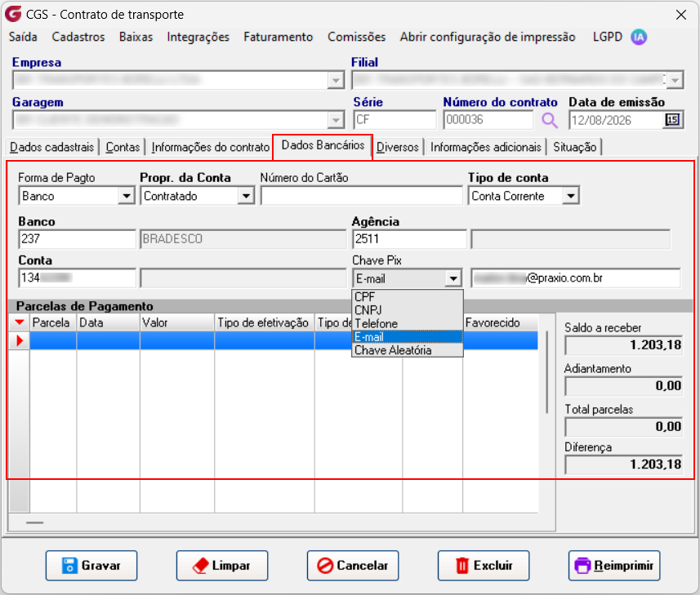Expand the Forma de Pagto dropdown
Viewport: 700px width, 595px height.
[x=127, y=196]
